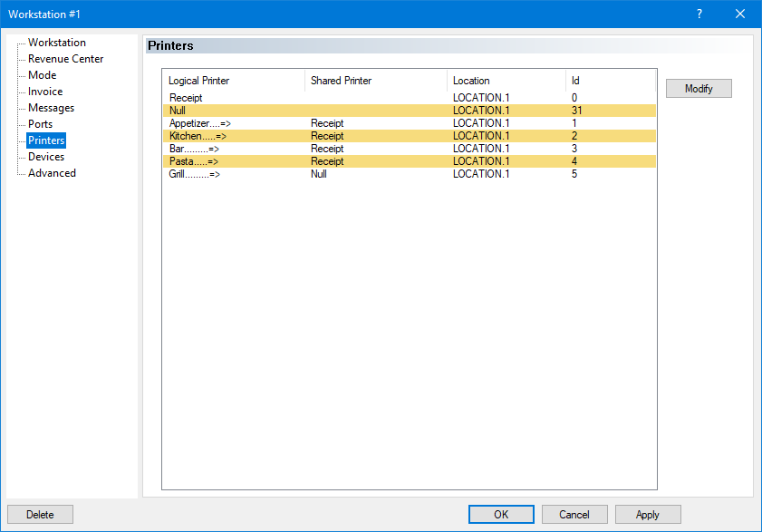Click Apply to save printer settings

[648, 515]
